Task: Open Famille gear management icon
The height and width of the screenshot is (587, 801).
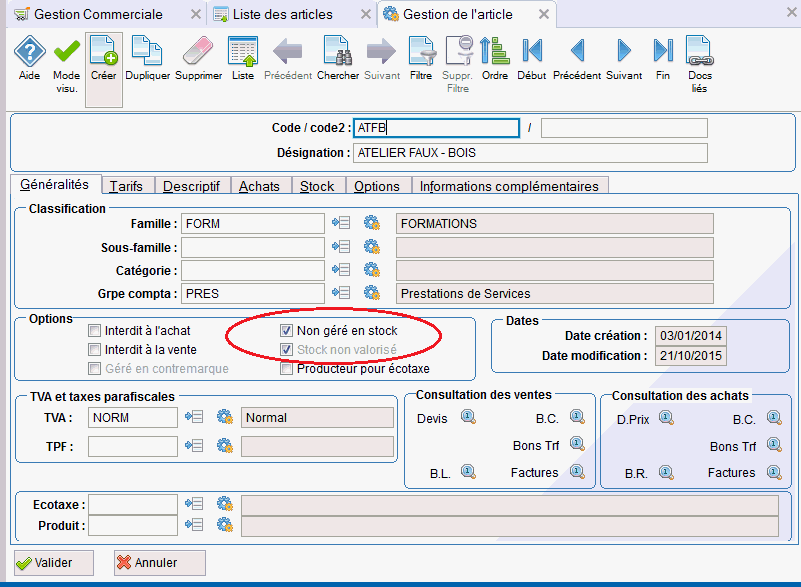Action: pyautogui.click(x=372, y=223)
